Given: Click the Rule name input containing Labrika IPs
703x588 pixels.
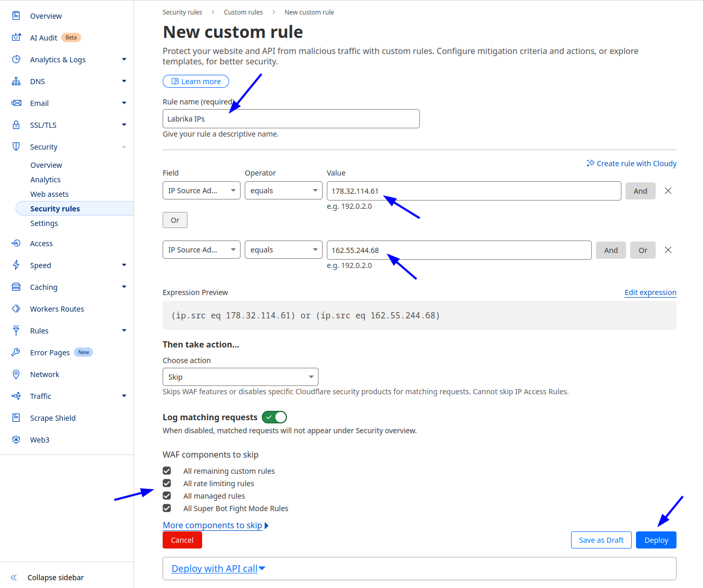Looking at the screenshot, I should (x=291, y=118).
